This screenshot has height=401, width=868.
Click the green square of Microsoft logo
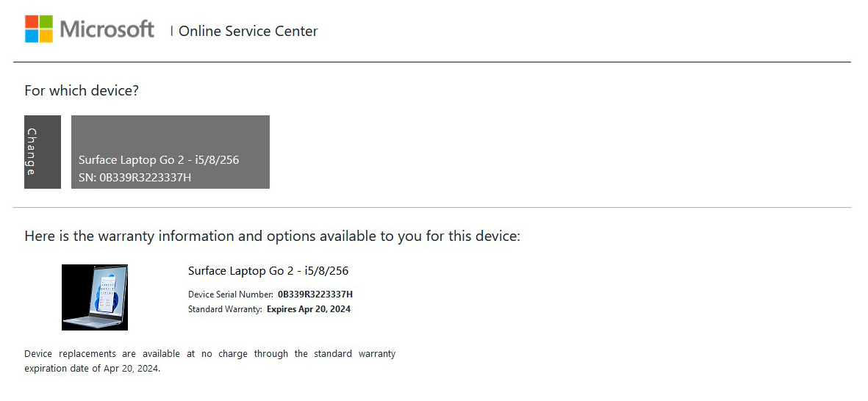[46, 21]
